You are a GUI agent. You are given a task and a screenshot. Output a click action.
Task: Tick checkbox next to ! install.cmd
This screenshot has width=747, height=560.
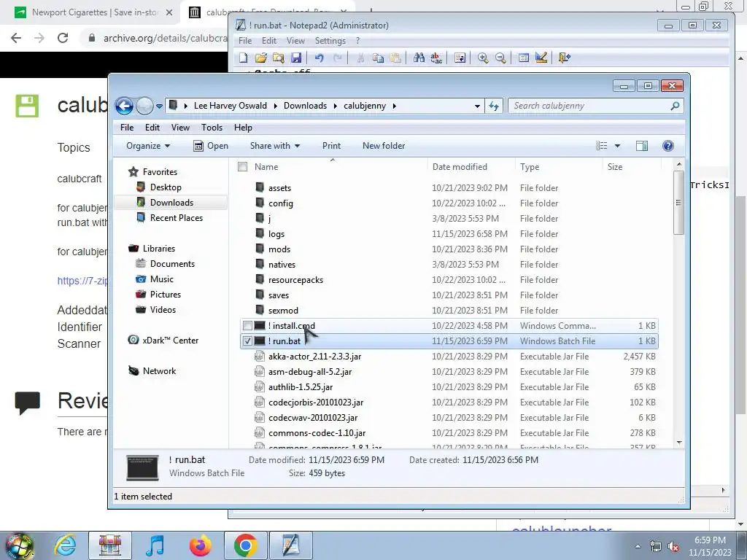tap(247, 326)
